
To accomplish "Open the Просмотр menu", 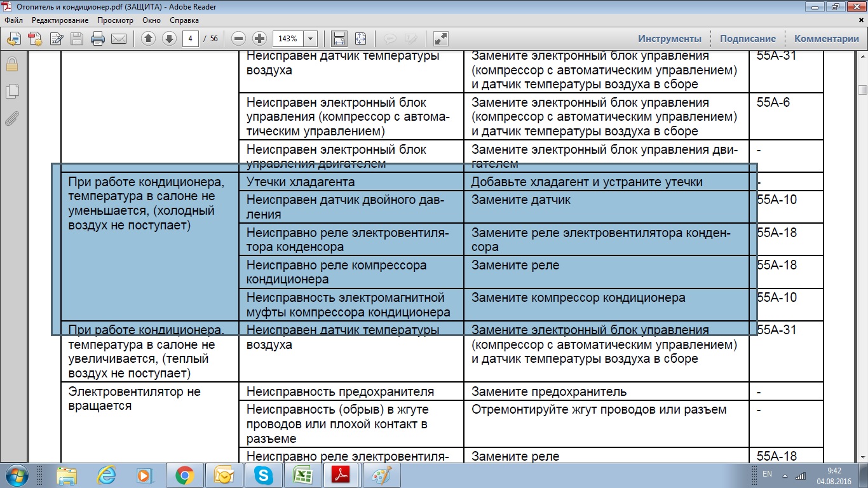I will (115, 20).
